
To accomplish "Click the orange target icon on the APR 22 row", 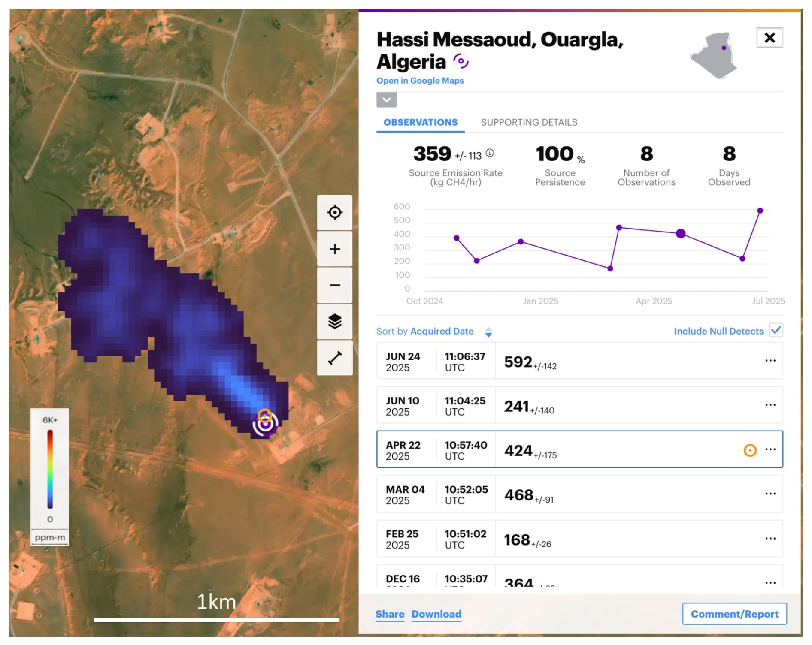I will click(x=750, y=450).
